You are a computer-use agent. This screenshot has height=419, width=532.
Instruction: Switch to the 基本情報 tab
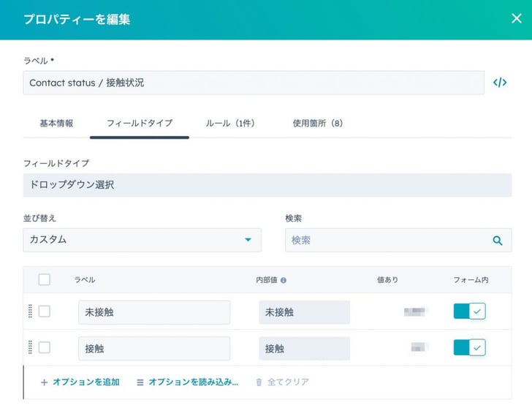pos(56,124)
